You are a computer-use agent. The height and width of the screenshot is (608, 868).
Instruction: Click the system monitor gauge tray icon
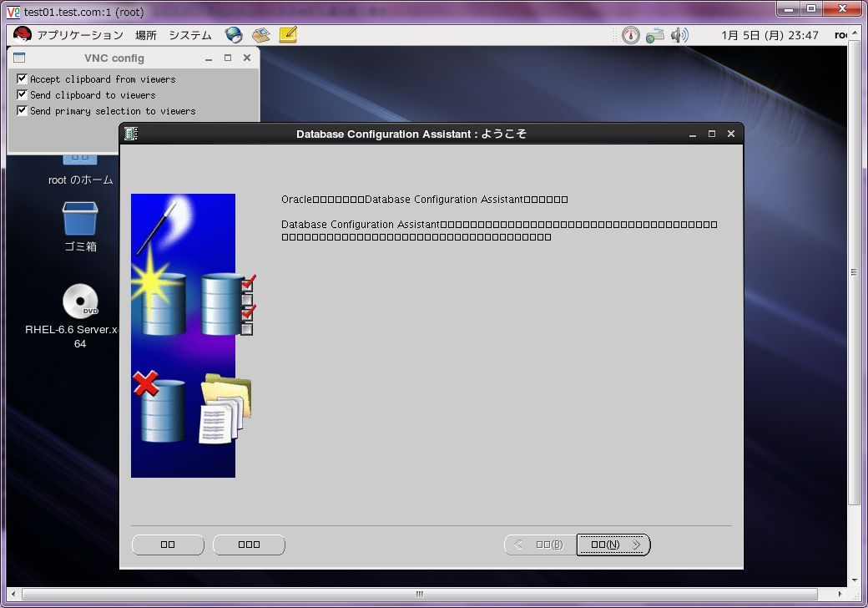(630, 35)
